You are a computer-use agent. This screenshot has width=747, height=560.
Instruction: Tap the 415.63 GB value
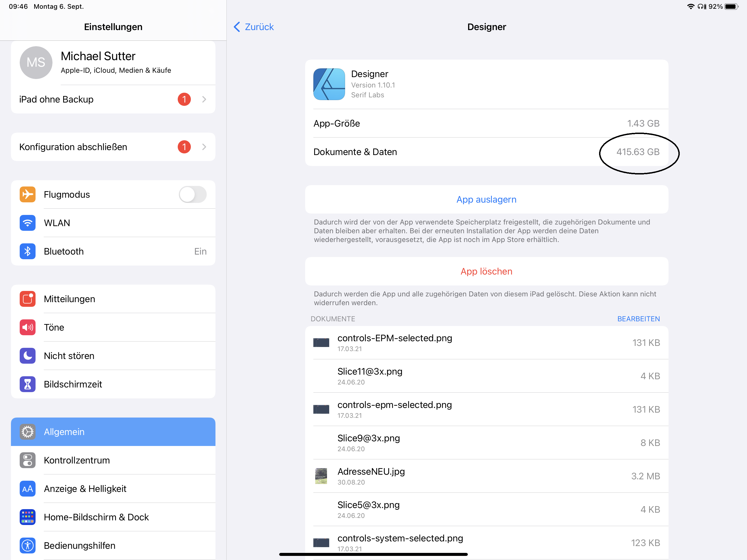(x=638, y=152)
